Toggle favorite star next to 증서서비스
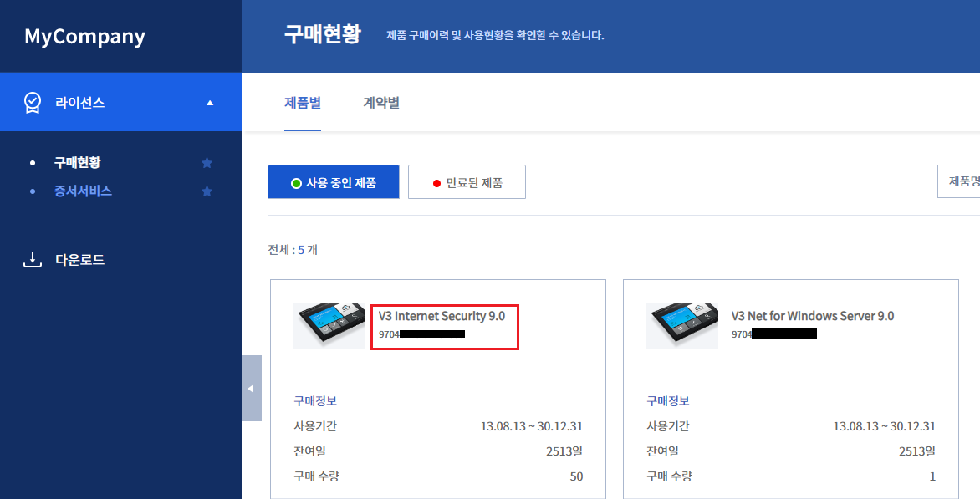 click(x=207, y=191)
